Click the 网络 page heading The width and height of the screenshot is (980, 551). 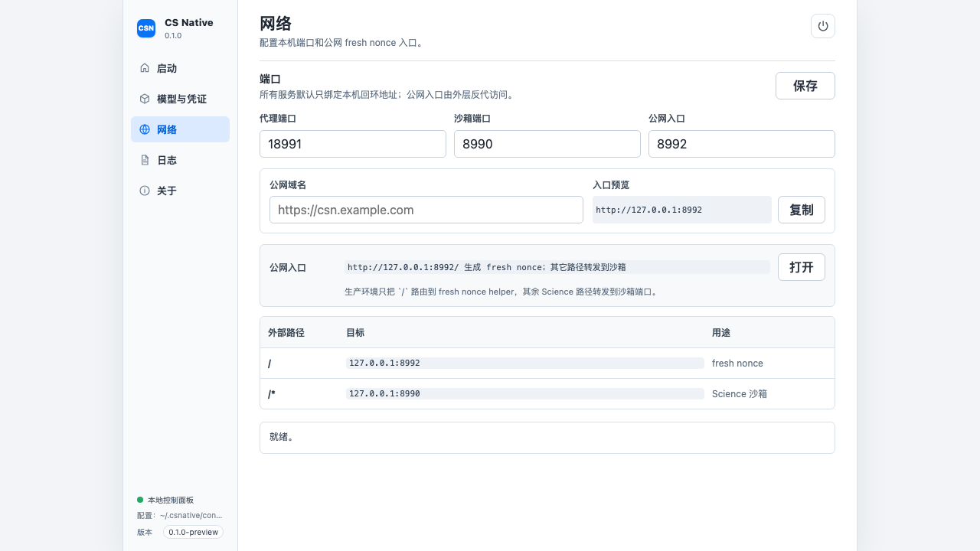click(276, 24)
